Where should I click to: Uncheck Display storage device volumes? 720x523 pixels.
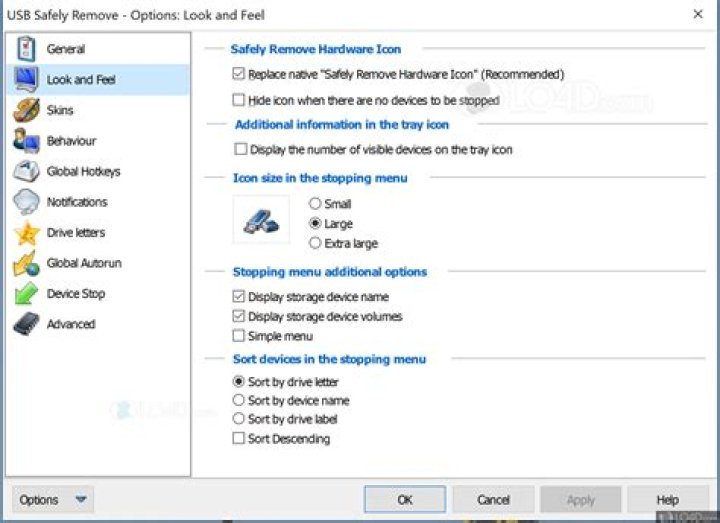point(238,316)
